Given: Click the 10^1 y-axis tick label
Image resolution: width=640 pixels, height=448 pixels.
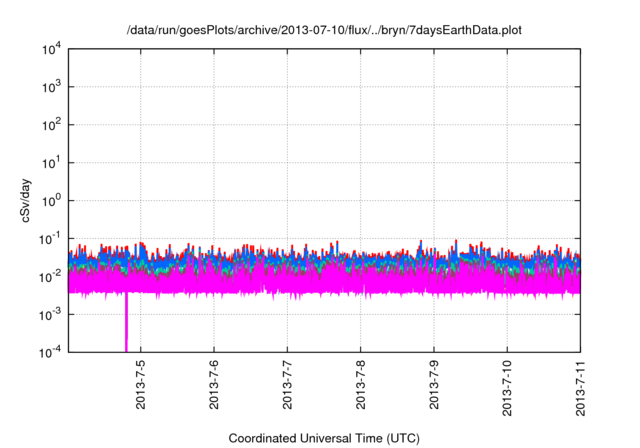Looking at the screenshot, I should (51, 163).
